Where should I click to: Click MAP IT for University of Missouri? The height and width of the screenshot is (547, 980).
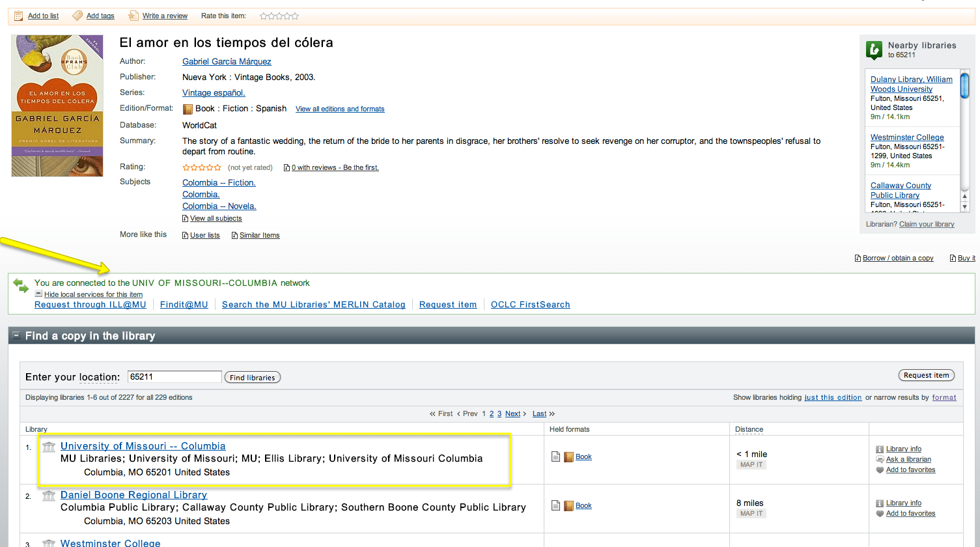751,465
